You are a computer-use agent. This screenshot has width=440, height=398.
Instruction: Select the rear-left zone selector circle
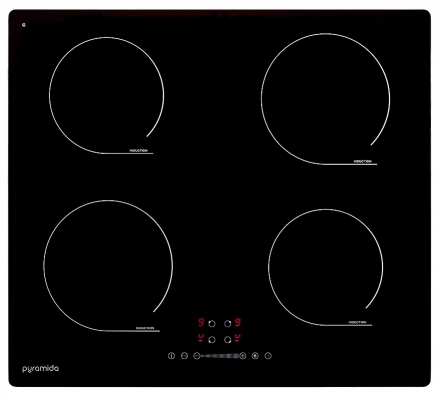click(x=212, y=323)
